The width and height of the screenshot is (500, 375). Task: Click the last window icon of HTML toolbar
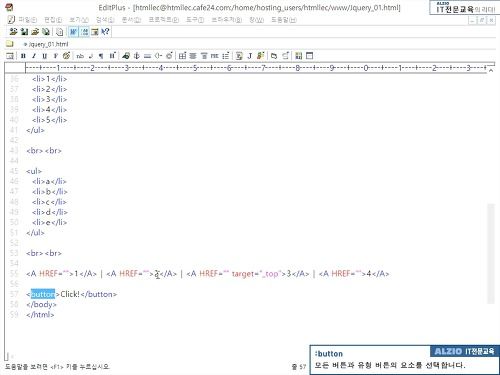[x=309, y=56]
